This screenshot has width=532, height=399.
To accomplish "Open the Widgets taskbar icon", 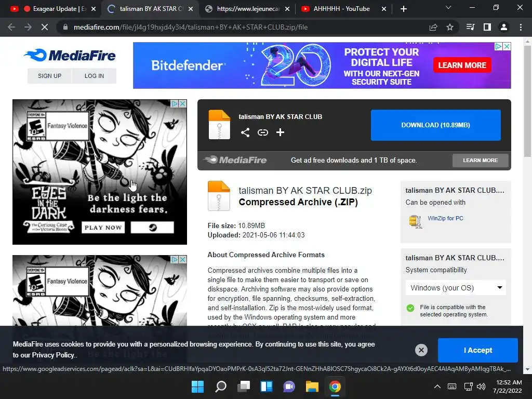I will [x=267, y=387].
